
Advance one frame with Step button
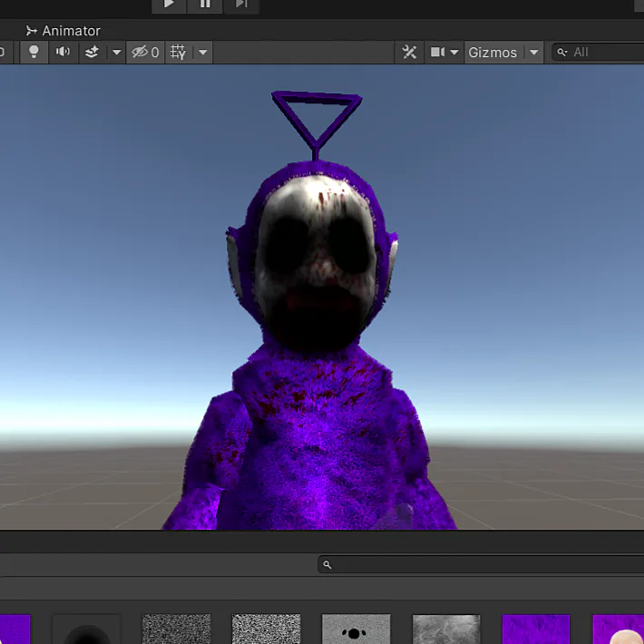click(241, 5)
